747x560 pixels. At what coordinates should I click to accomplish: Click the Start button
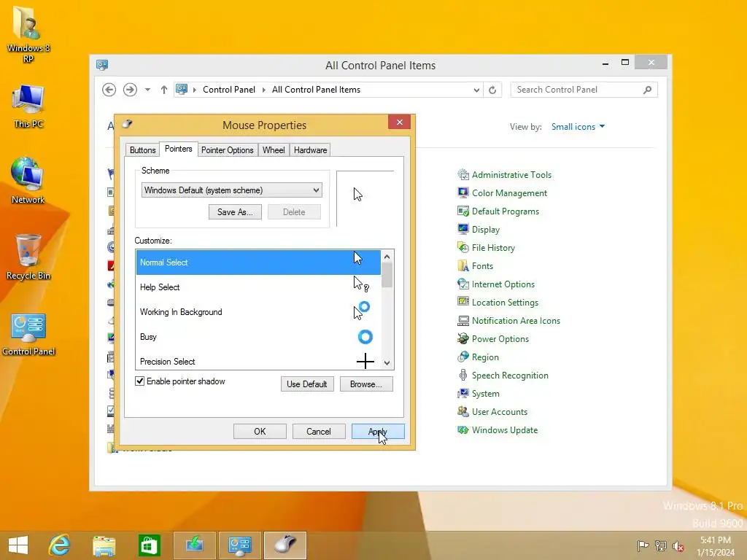(18, 545)
